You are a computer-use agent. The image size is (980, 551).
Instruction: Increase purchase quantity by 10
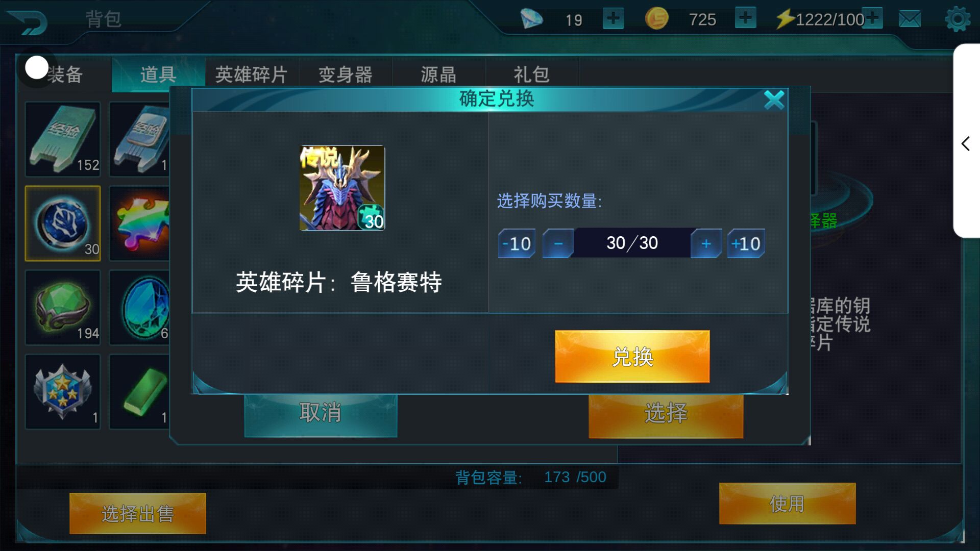pyautogui.click(x=746, y=243)
